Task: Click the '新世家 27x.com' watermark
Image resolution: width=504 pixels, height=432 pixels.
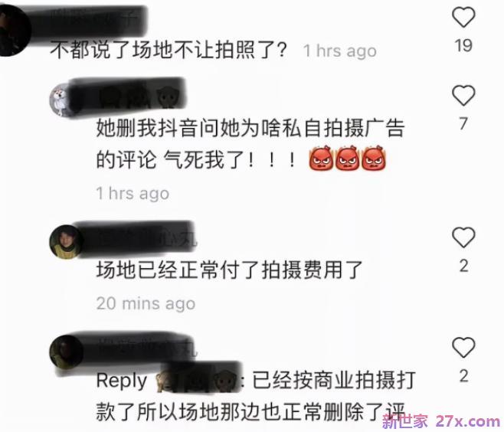Action: (x=441, y=421)
